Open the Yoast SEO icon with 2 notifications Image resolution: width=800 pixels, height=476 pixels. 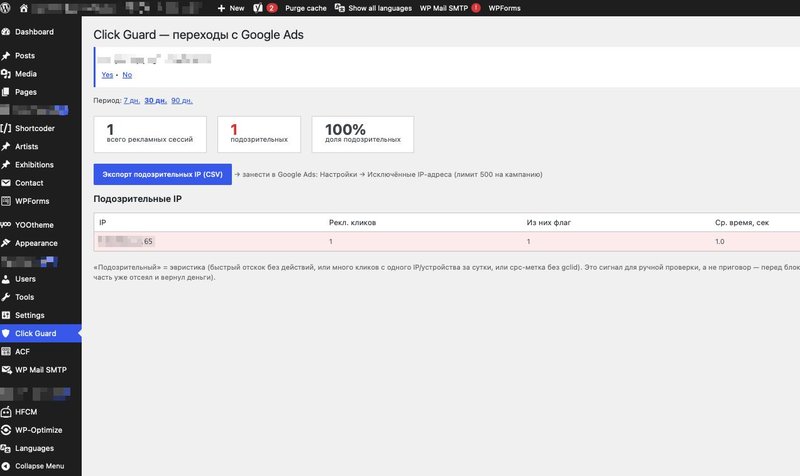258,8
